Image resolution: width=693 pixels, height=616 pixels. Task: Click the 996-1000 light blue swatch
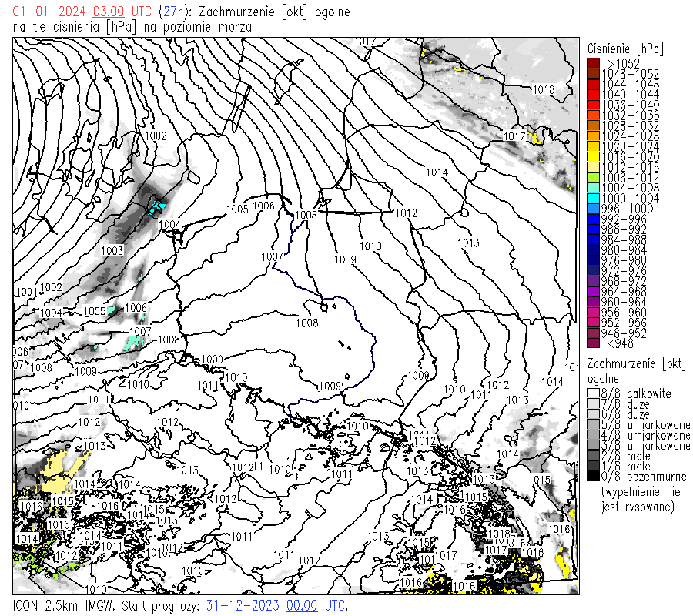point(593,209)
